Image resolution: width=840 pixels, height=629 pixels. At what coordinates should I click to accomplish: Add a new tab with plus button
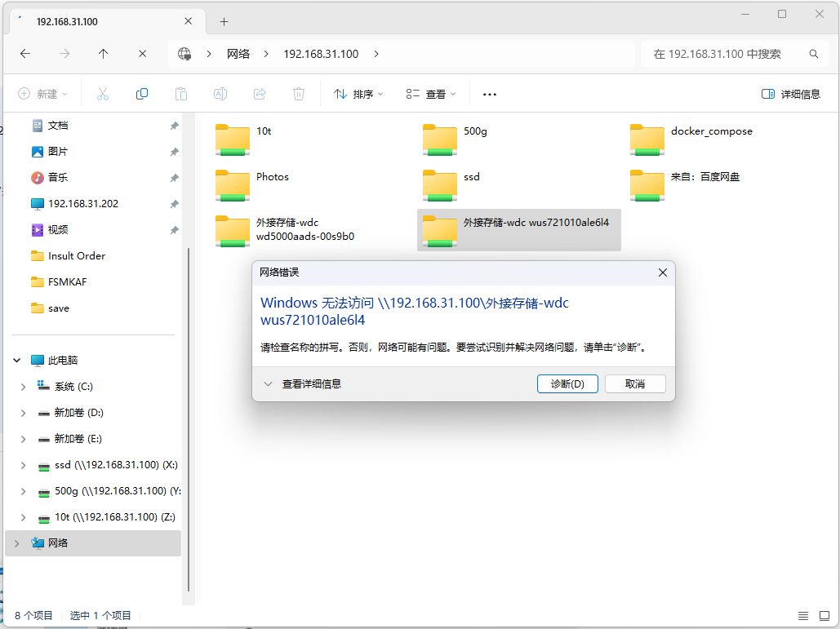coord(224,21)
